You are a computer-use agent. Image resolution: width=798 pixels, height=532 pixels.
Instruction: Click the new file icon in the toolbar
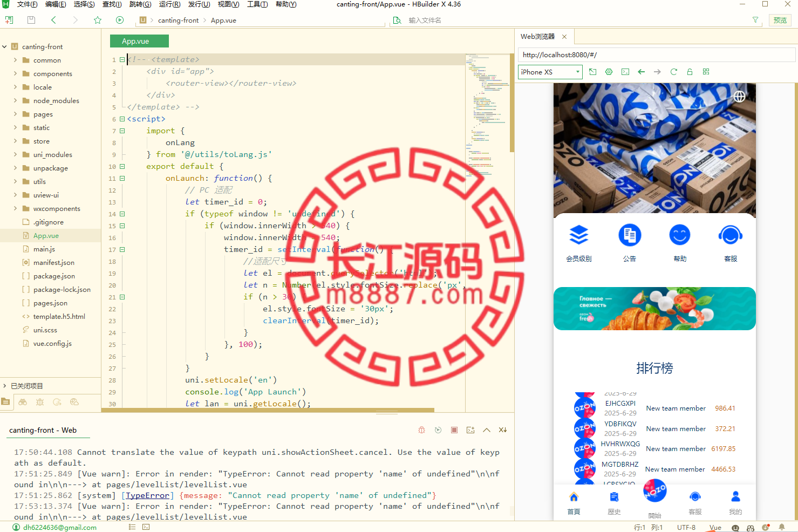9,20
